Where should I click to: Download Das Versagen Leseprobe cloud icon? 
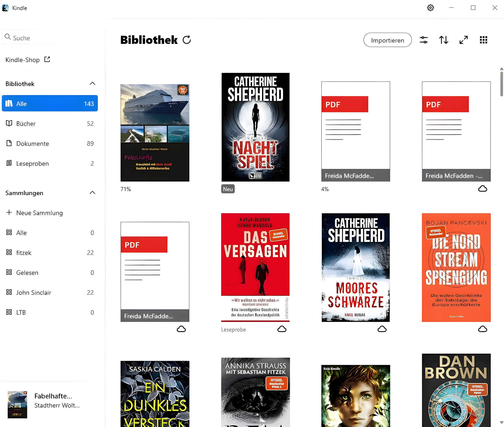tap(282, 329)
